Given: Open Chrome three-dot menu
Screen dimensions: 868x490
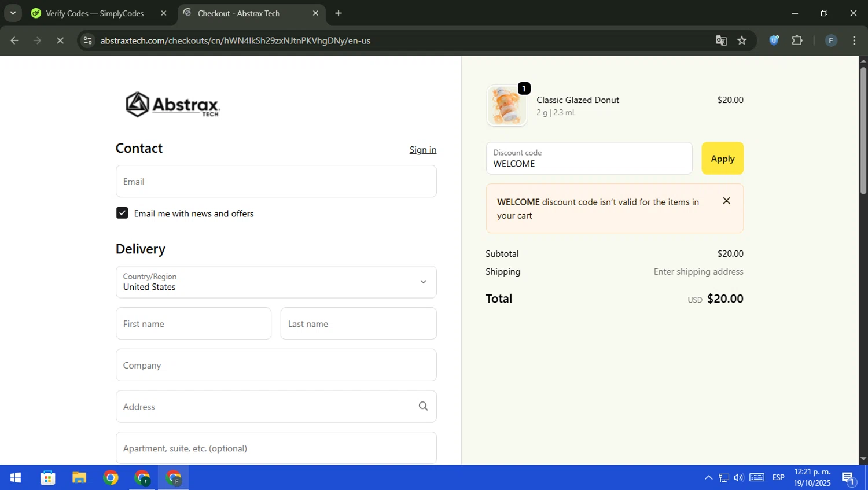Looking at the screenshot, I should click(854, 40).
